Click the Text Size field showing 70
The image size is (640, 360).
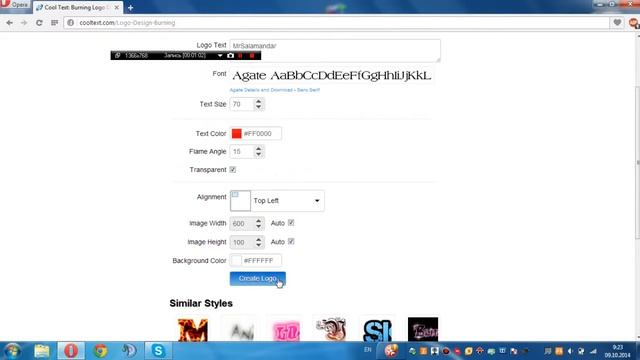[242, 104]
